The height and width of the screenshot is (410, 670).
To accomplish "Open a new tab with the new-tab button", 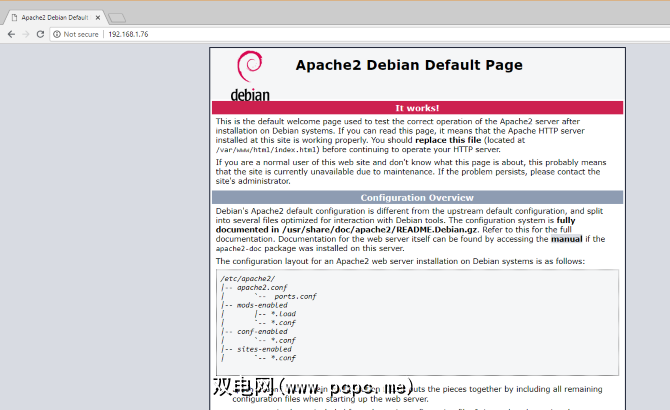I will [x=117, y=17].
